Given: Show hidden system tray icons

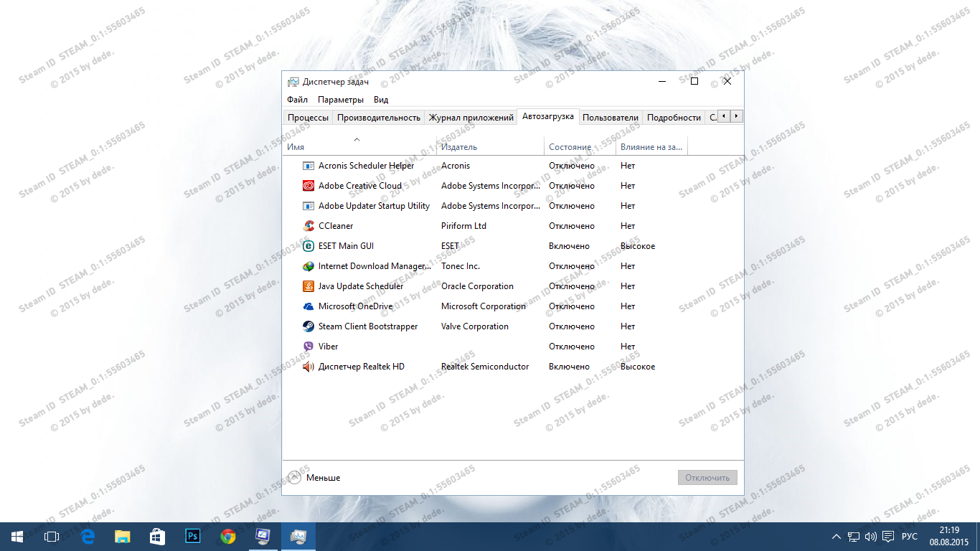Looking at the screenshot, I should 837,537.
